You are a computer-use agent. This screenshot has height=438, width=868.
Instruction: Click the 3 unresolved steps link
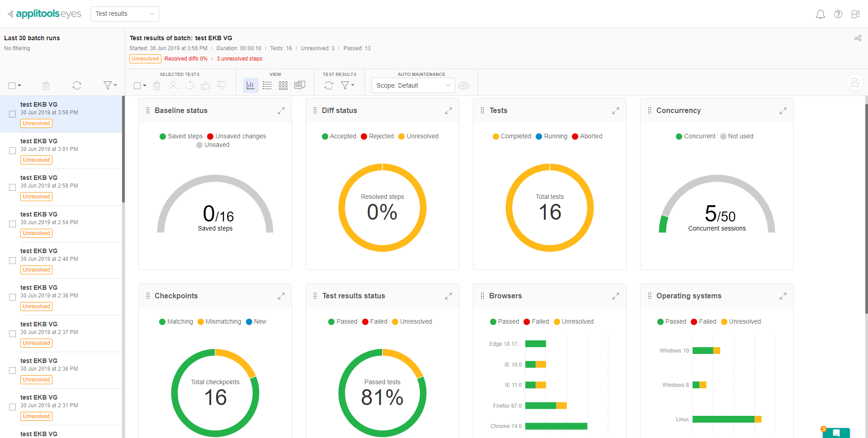[239, 59]
